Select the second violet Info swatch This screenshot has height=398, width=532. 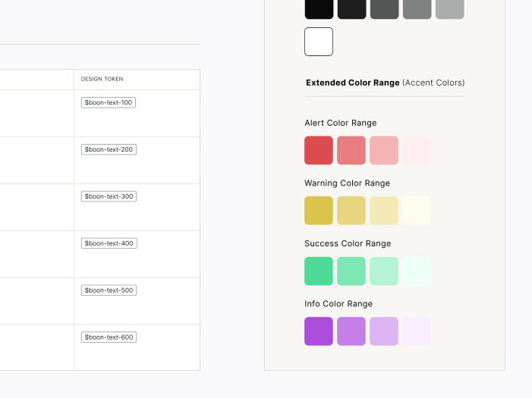(x=351, y=331)
